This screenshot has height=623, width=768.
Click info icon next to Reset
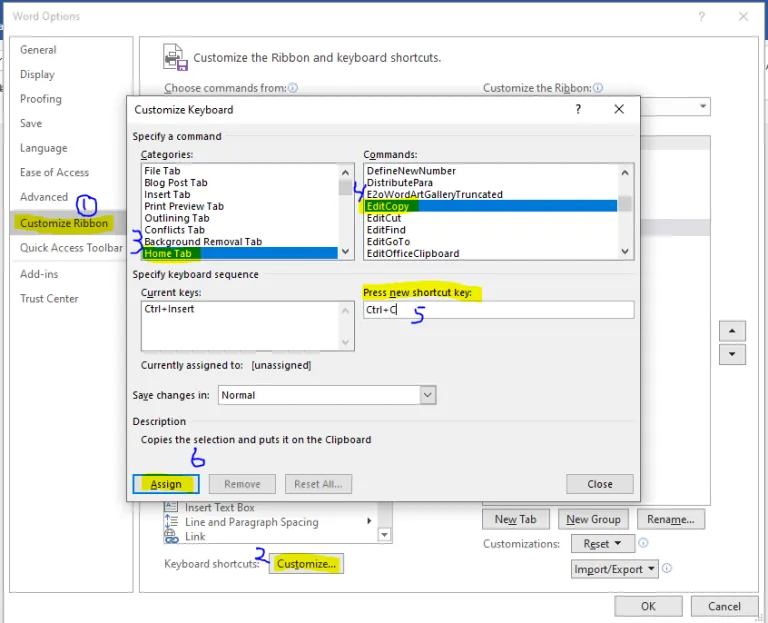coord(643,543)
